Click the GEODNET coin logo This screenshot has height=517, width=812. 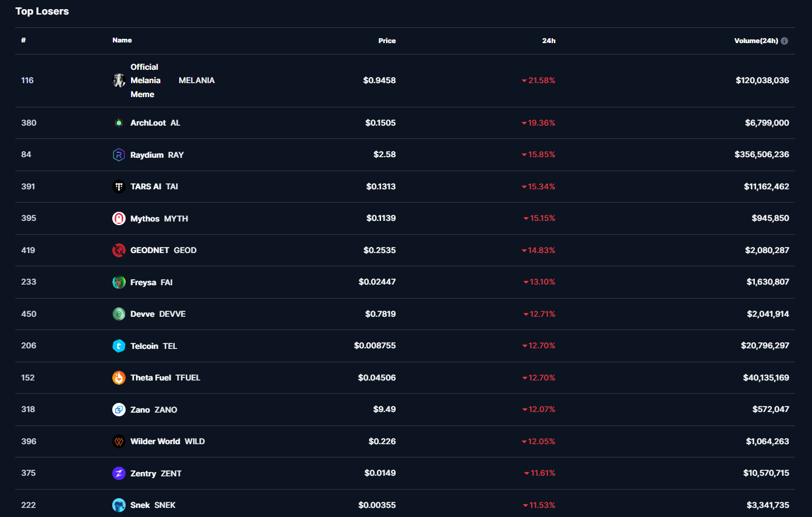coord(119,250)
